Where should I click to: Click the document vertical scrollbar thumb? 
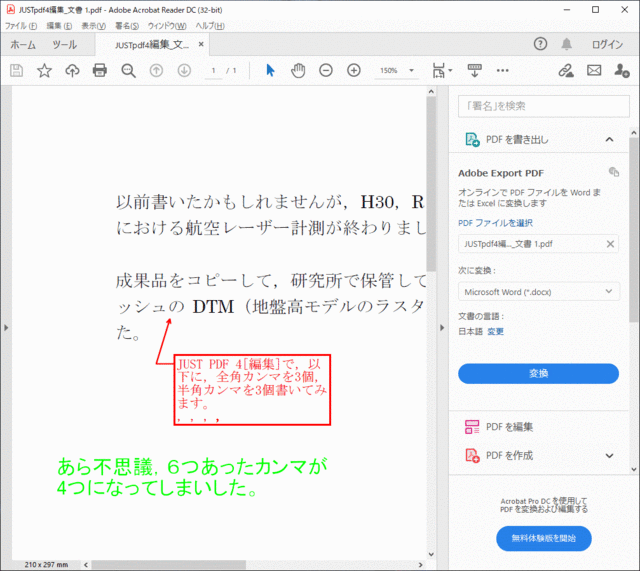click(x=431, y=184)
